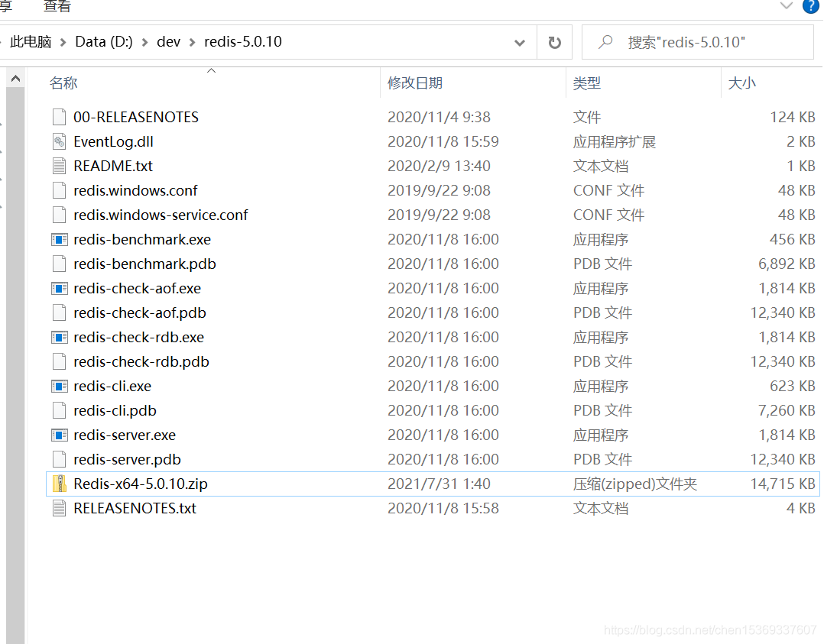The width and height of the screenshot is (824, 644).
Task: Open the 查看 ribbon tab
Action: [x=57, y=7]
